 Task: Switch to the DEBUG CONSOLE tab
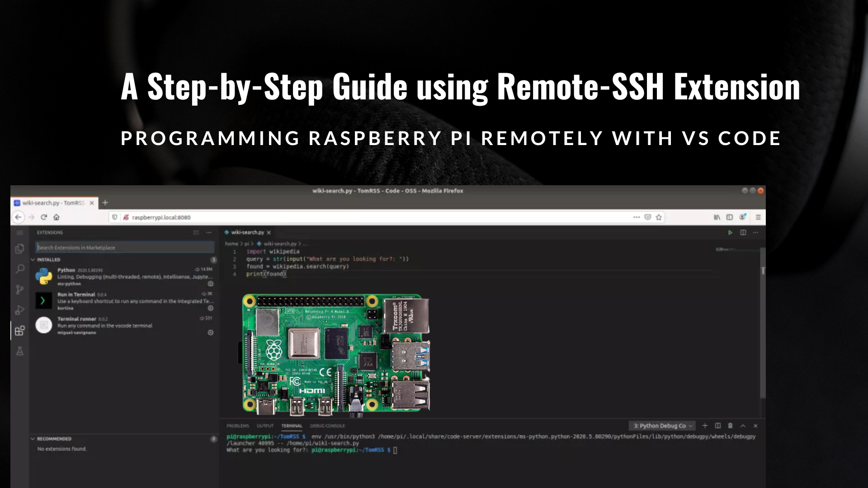327,426
